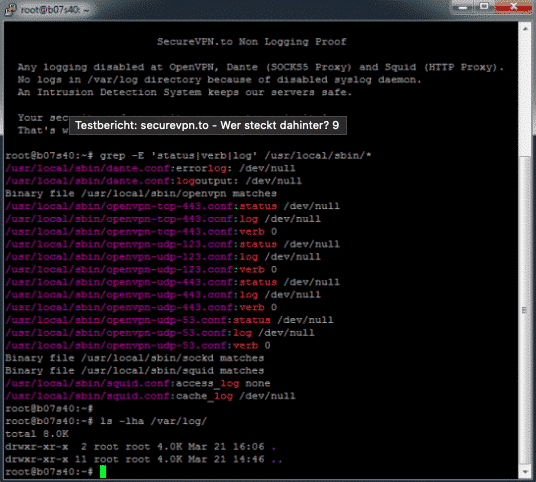Click the 'ls -lha /var/log/' command line
The width and height of the screenshot is (536, 482).
point(106,421)
